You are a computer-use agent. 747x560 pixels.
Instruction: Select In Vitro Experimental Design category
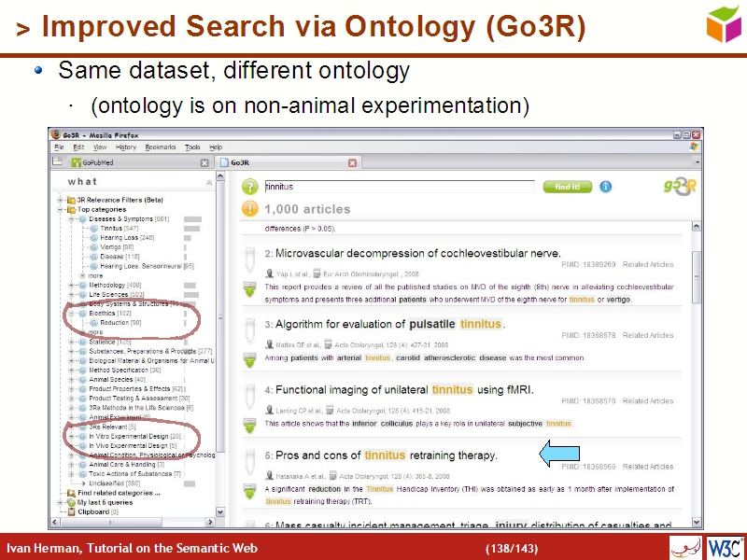(128, 436)
